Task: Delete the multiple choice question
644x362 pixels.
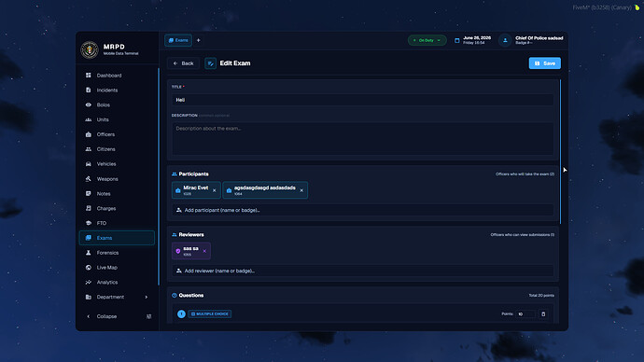Action: click(x=543, y=314)
